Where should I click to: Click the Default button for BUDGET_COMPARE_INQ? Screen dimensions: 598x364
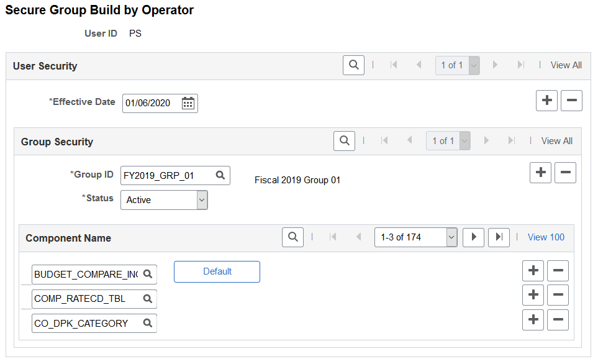pyautogui.click(x=217, y=272)
